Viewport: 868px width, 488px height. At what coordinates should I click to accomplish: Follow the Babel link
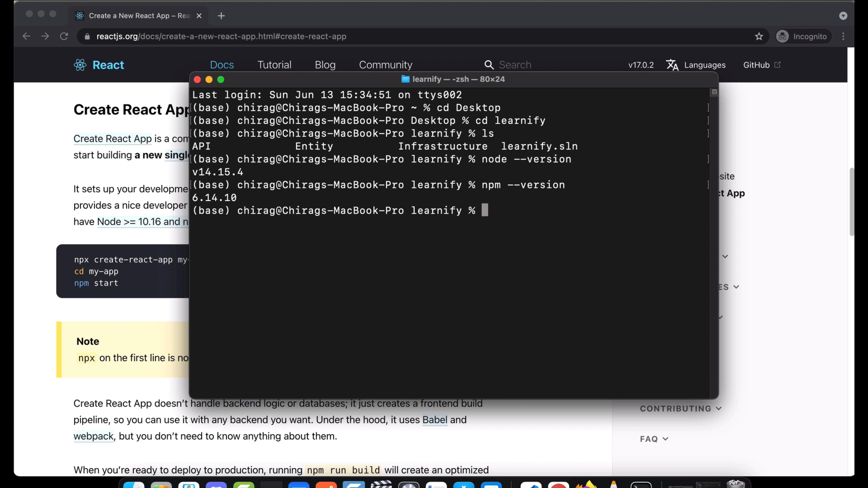coord(435,420)
